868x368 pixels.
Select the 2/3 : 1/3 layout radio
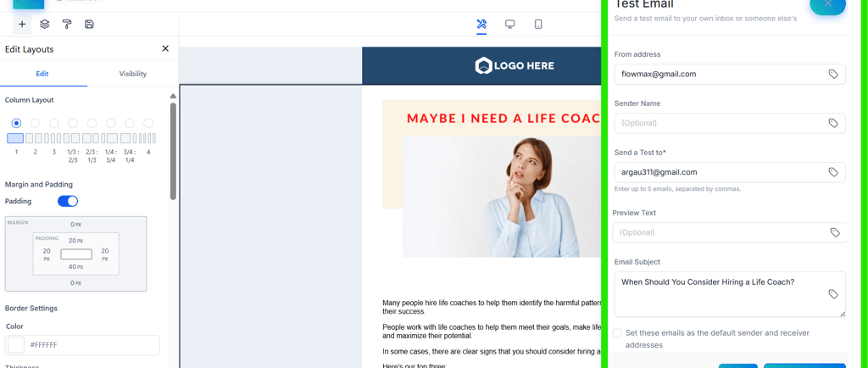pyautogui.click(x=92, y=123)
